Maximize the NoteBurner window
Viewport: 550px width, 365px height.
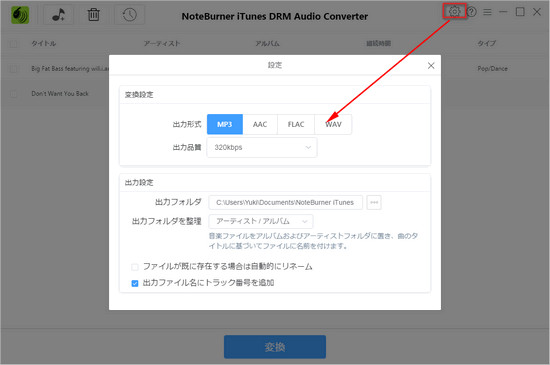coord(520,12)
